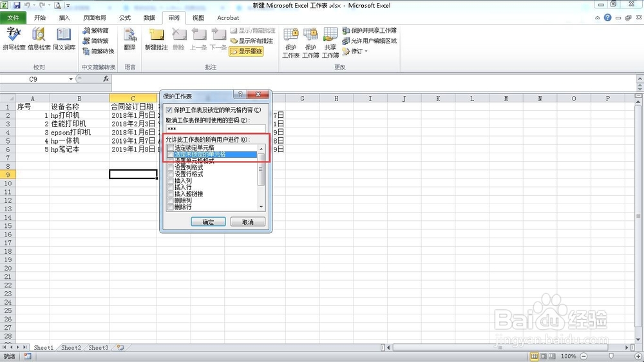The width and height of the screenshot is (644, 362).
Task: Open Excel help question mark icon
Action: coord(607,17)
